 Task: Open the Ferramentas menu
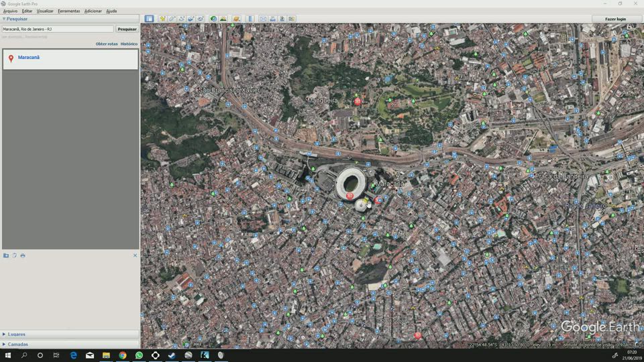click(x=68, y=11)
